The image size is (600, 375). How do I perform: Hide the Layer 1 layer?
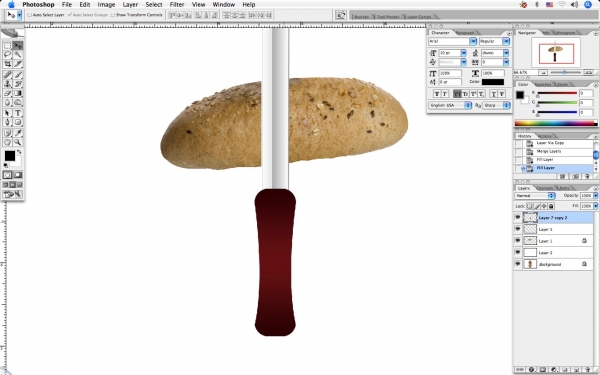[x=518, y=241]
